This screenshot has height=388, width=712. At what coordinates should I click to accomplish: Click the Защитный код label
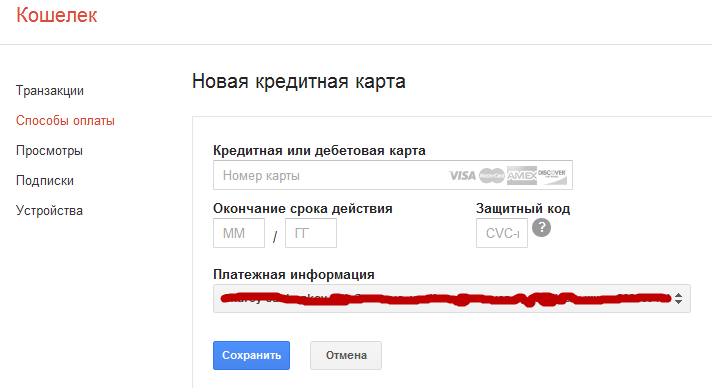pos(523,209)
